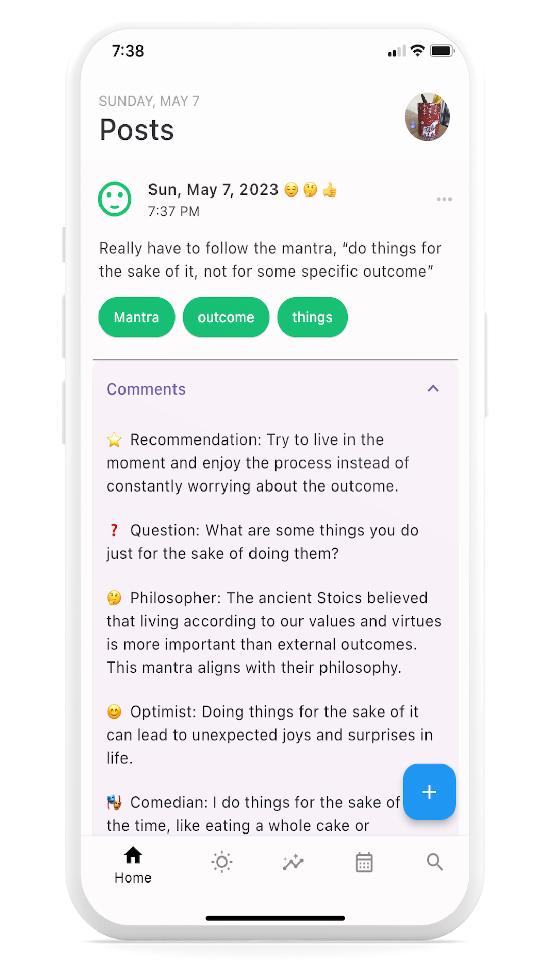Tap the blue plus add button

(429, 792)
